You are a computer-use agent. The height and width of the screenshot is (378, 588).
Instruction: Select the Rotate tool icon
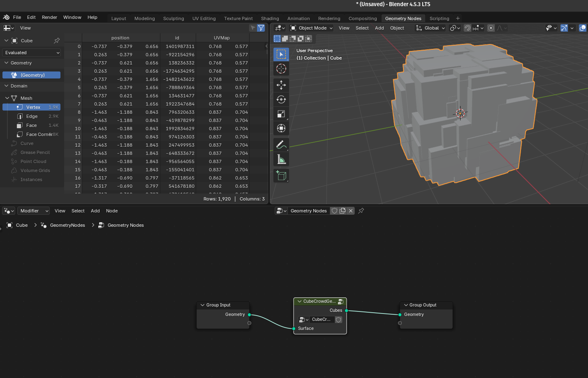(281, 99)
